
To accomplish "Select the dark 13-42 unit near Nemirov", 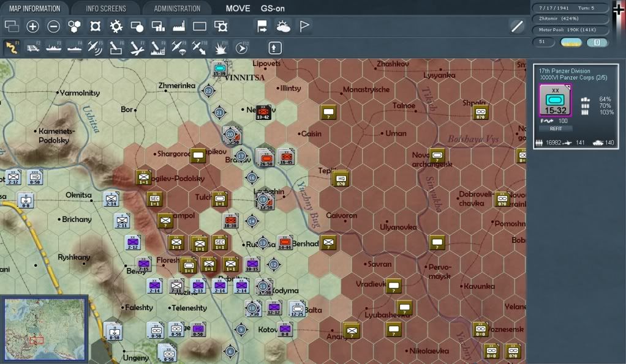I will [x=263, y=113].
